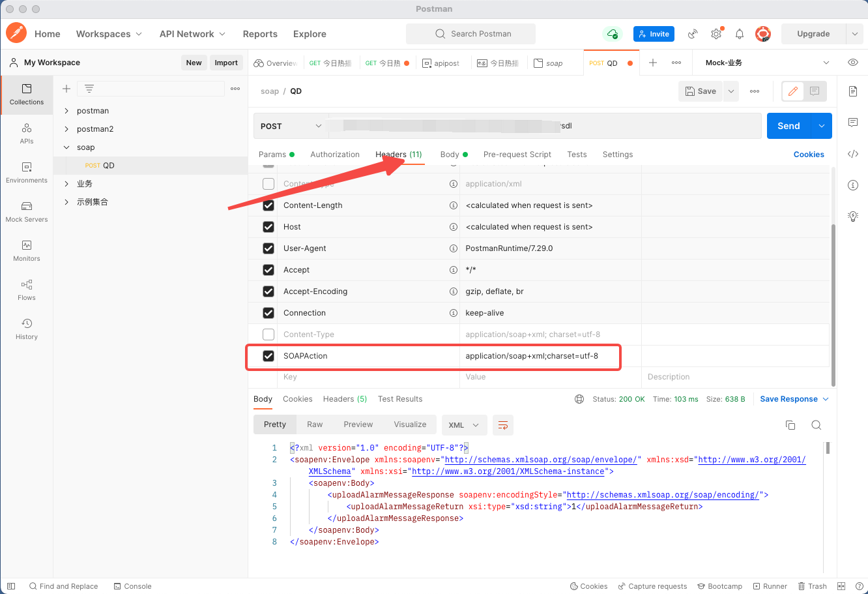Uncheck the Accept-Encoding header
This screenshot has height=594, width=868.
point(268,291)
